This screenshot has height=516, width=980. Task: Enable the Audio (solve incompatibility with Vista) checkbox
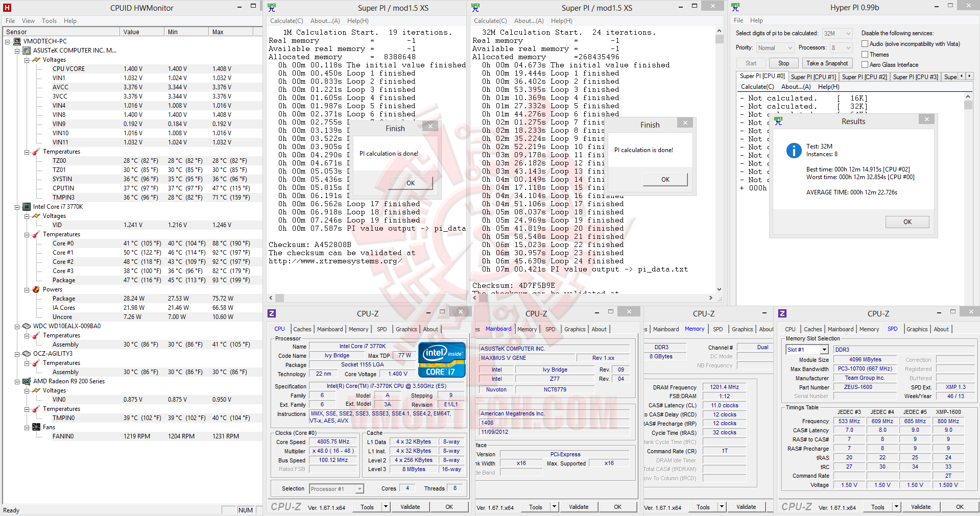pos(865,44)
